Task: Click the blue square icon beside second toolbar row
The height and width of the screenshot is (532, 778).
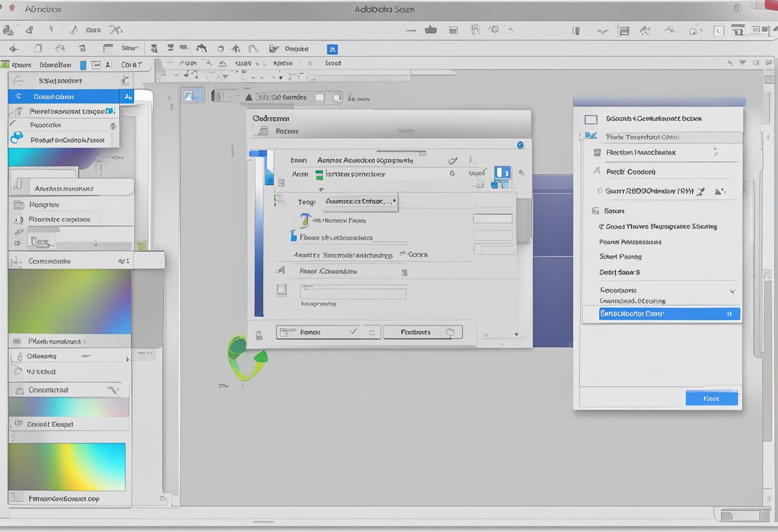Action: click(332, 49)
